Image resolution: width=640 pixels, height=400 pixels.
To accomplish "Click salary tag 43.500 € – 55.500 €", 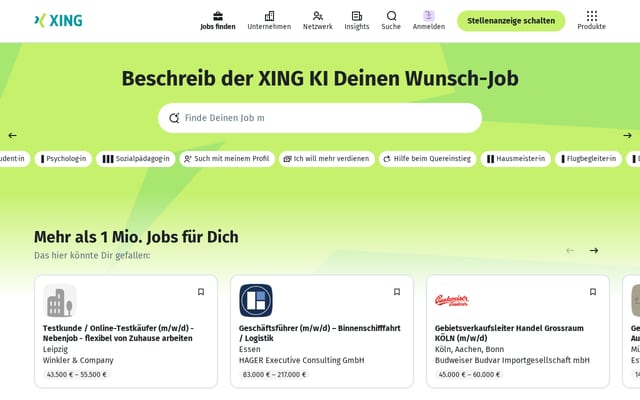I will click(x=76, y=374).
